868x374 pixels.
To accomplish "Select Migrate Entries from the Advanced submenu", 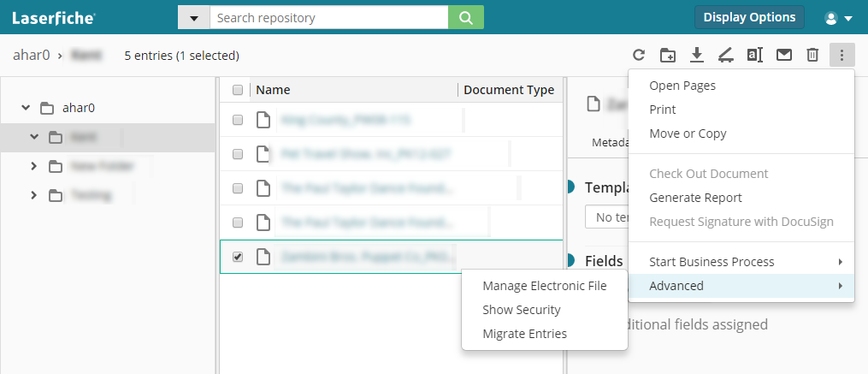I will click(x=524, y=334).
